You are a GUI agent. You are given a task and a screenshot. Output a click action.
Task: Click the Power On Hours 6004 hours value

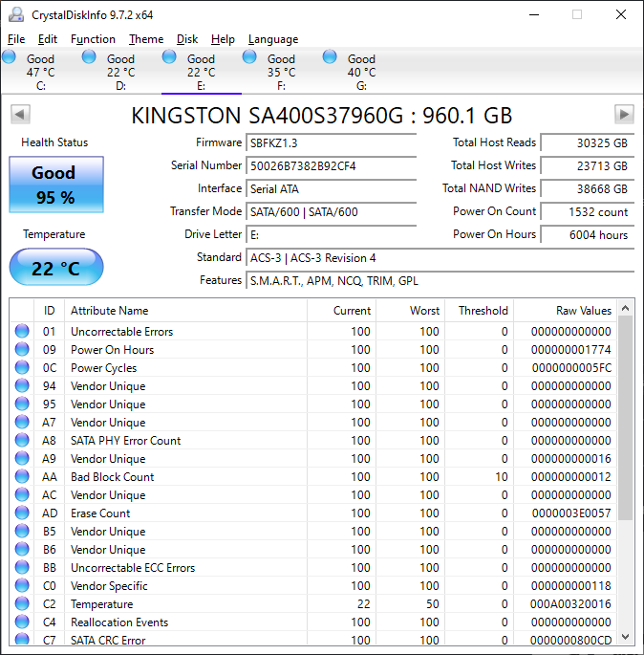tap(588, 235)
